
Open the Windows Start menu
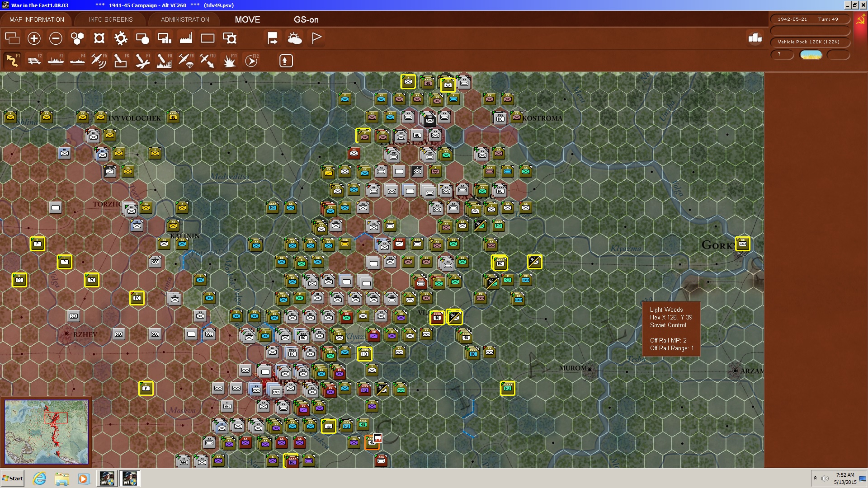12,479
